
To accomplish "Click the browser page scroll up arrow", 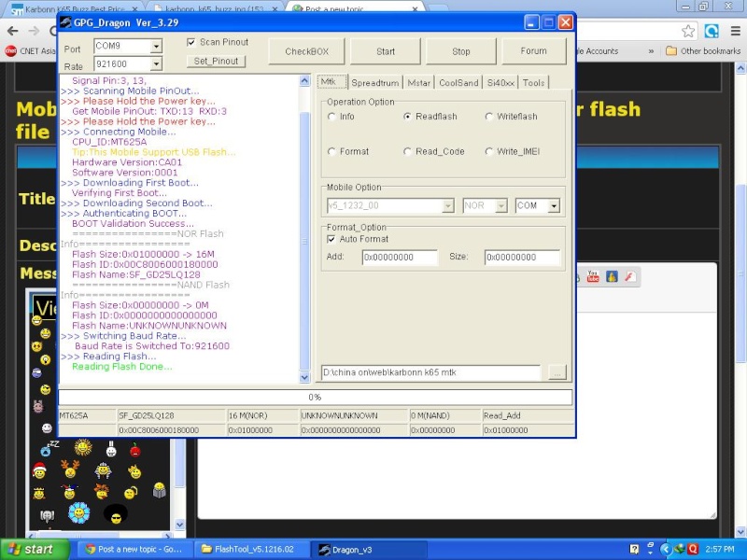I will [x=740, y=68].
